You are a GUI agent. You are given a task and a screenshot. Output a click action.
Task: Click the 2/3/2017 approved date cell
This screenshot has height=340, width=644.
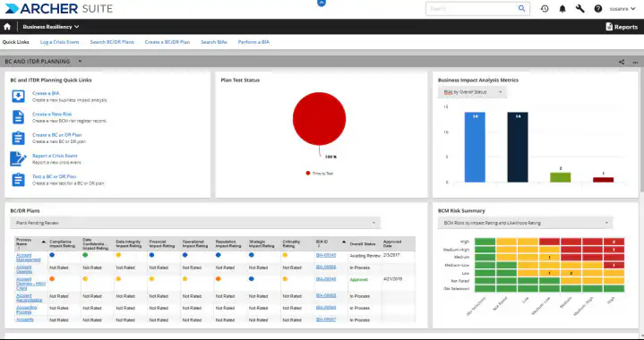coord(391,255)
